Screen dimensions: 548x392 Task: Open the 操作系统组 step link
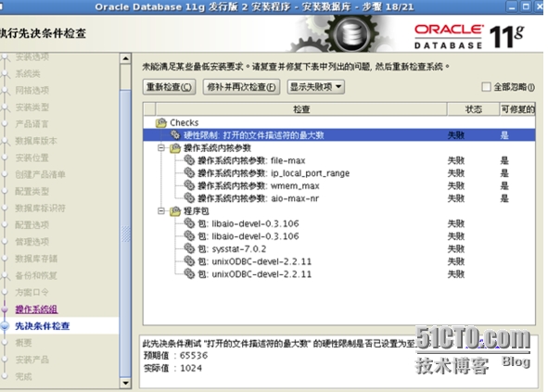tap(36, 310)
